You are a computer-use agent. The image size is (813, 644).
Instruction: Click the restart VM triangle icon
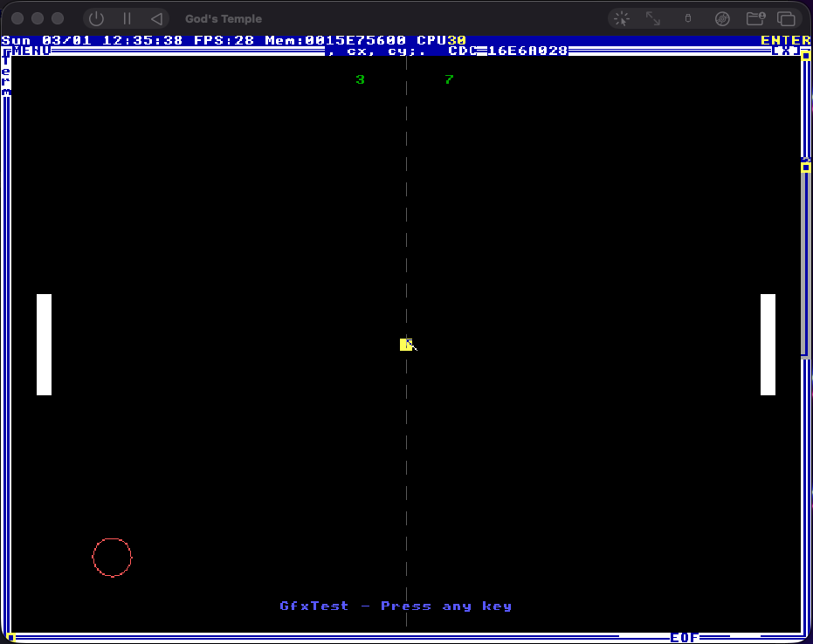[156, 18]
